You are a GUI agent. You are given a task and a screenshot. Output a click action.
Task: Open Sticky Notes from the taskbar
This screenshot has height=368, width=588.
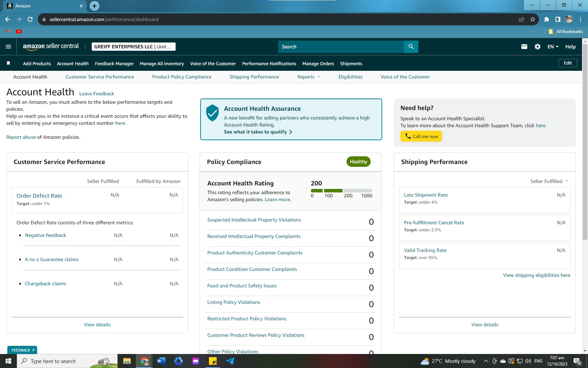(x=213, y=361)
